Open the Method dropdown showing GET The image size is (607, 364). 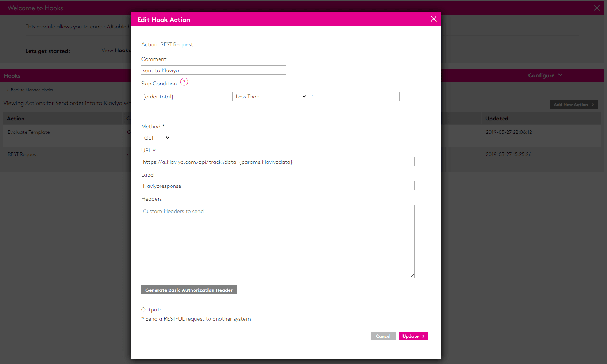pyautogui.click(x=156, y=138)
